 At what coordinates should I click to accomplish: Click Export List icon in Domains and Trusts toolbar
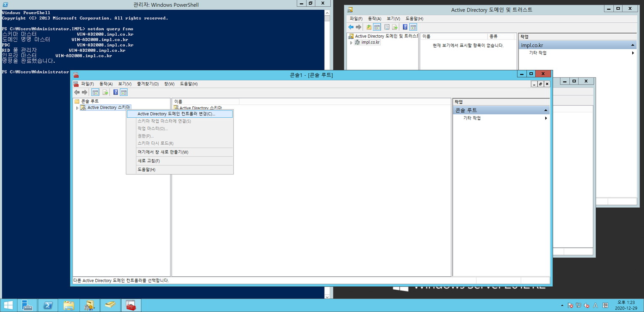click(x=395, y=27)
